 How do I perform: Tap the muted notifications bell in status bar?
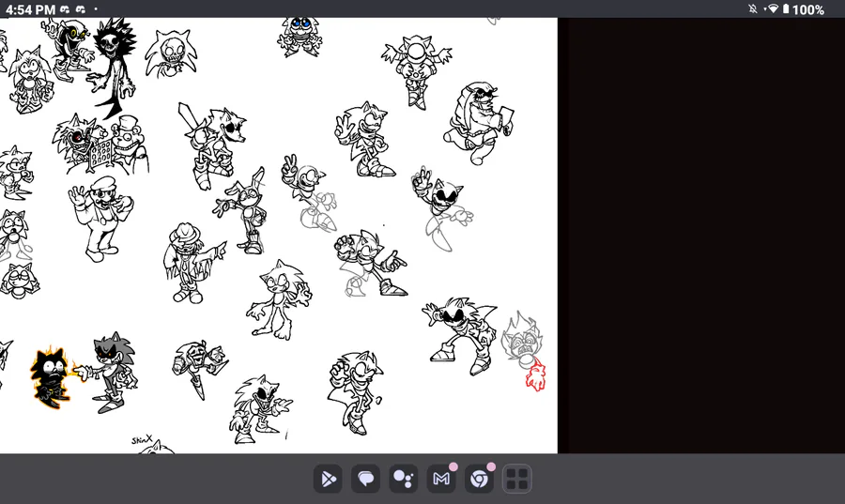(753, 8)
